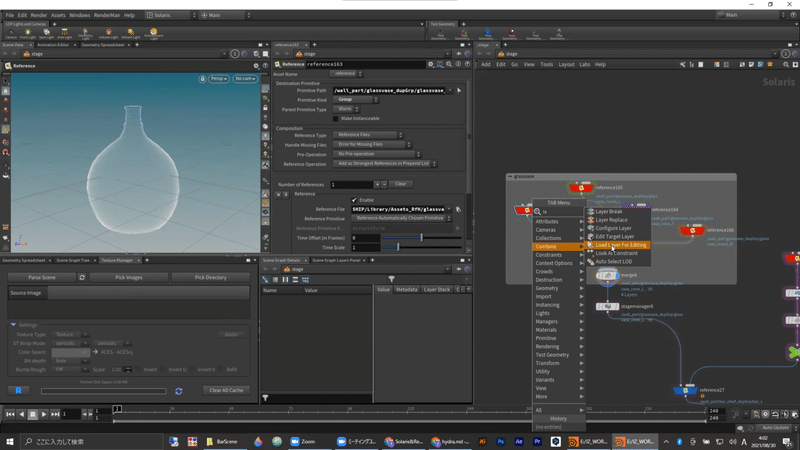Click the Zoom app in Windows taskbar
Image resolution: width=800 pixels, height=450 pixels.
tap(301, 441)
